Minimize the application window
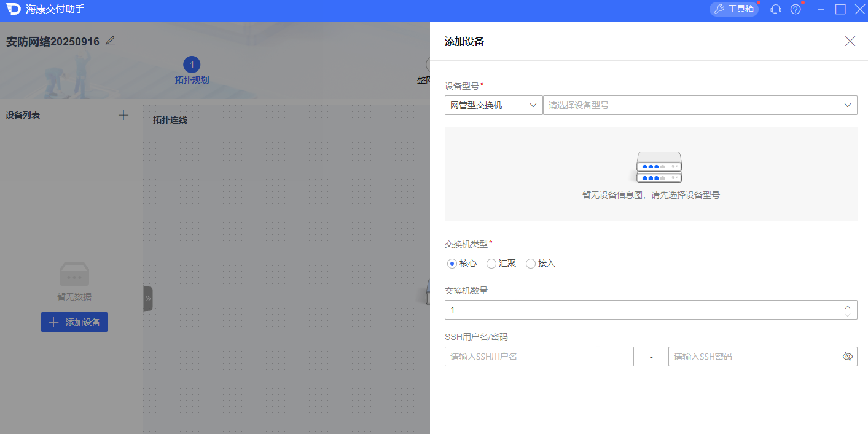This screenshot has width=868, height=434. pos(821,9)
